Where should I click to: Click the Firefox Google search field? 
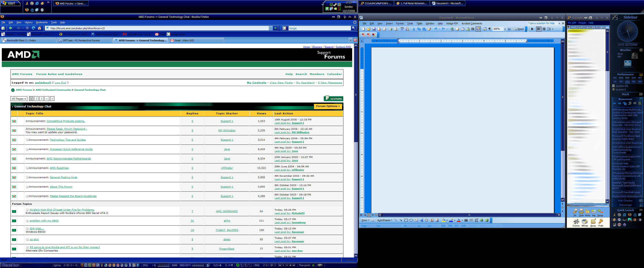click(x=320, y=28)
